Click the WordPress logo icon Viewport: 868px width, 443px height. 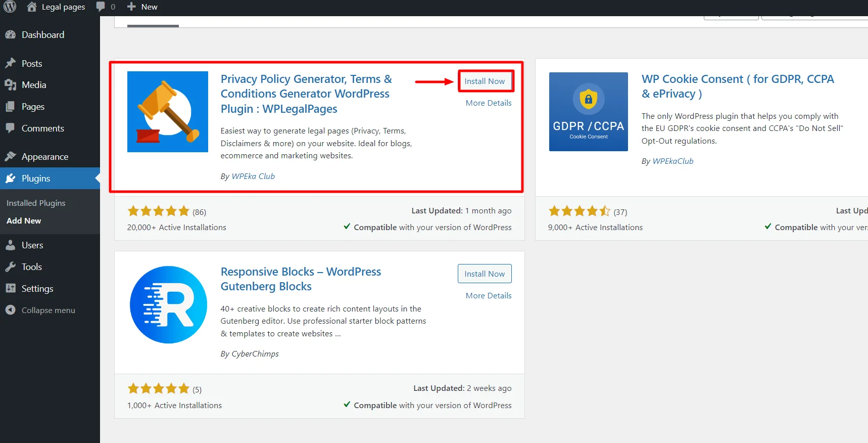click(x=10, y=7)
